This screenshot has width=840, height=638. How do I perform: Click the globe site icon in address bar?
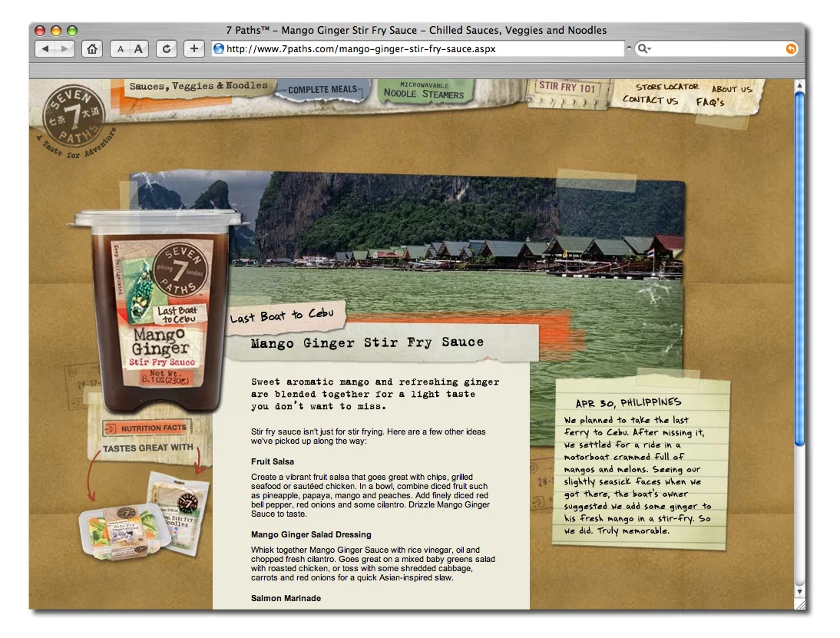pos(219,48)
